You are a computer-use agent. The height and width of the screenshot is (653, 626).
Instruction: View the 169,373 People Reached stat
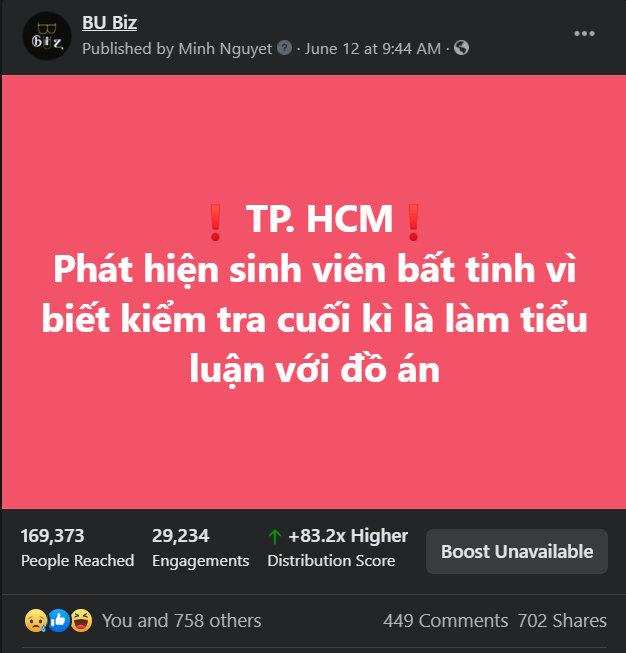pos(77,548)
